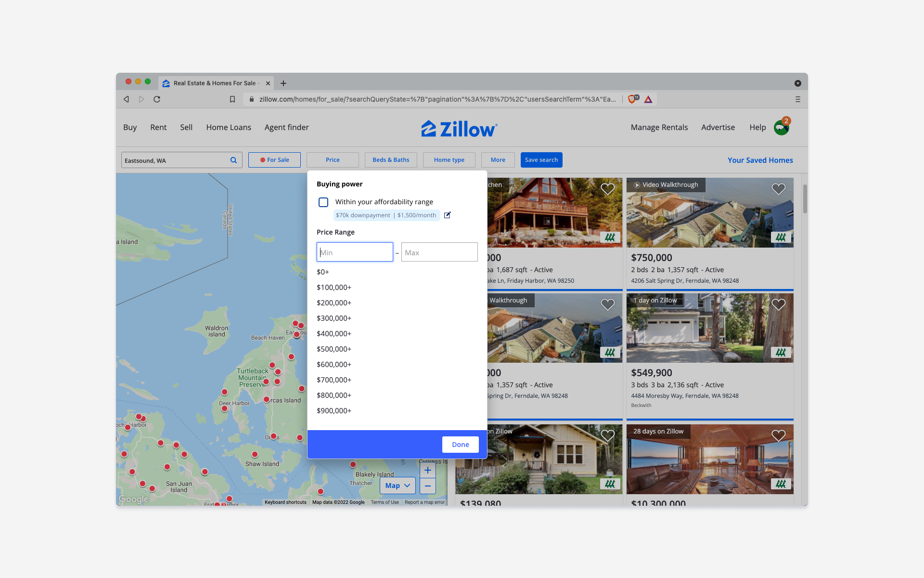Click the browser back arrow
The width and height of the screenshot is (924, 578).
[126, 99]
